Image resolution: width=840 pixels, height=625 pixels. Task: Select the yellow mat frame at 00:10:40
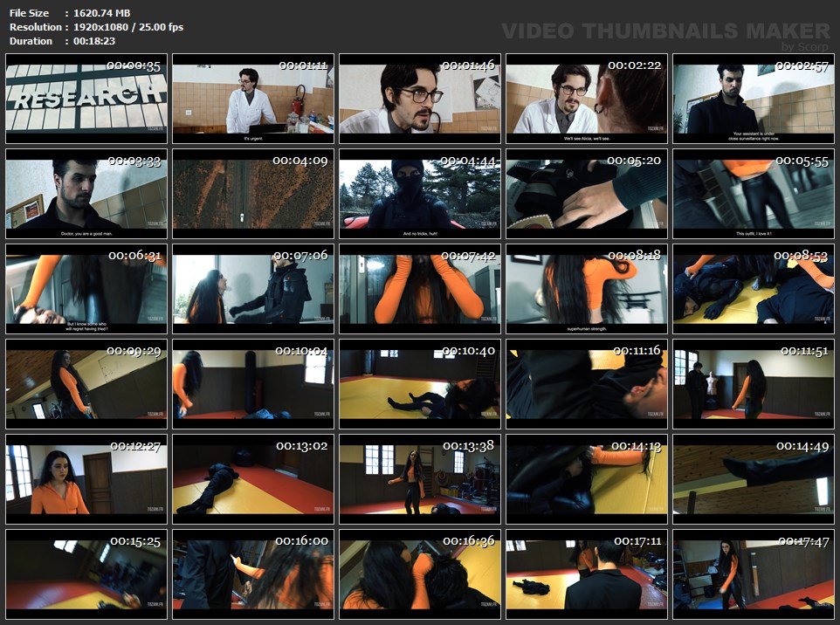tap(420, 384)
